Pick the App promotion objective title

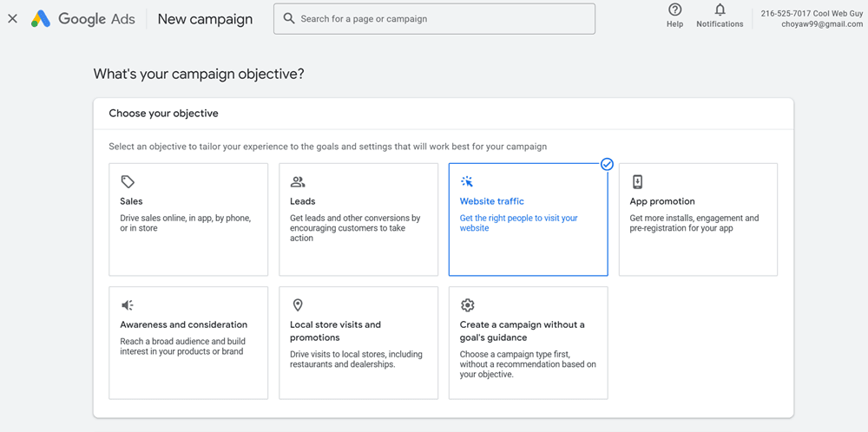pyautogui.click(x=661, y=201)
